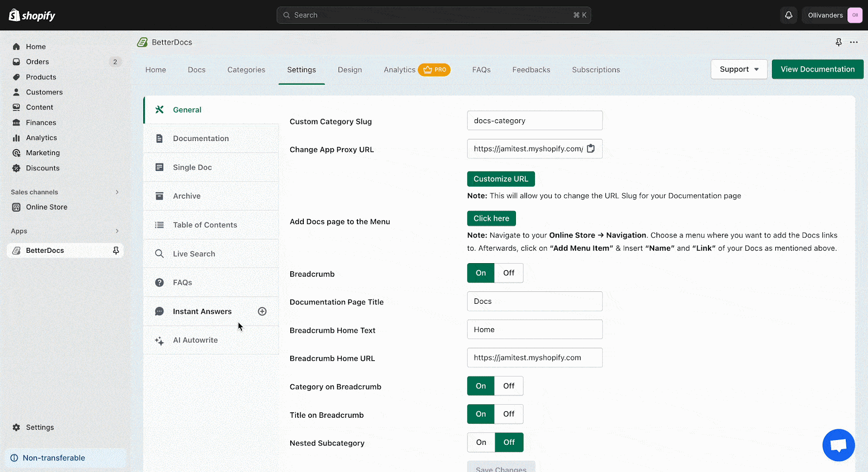
Task: Click the plus icon beside Instant Answers
Action: click(262, 311)
